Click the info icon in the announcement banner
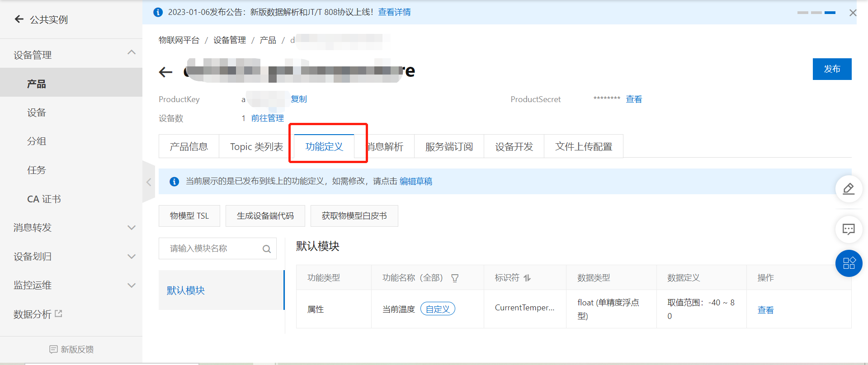The height and width of the screenshot is (365, 868). click(x=158, y=12)
